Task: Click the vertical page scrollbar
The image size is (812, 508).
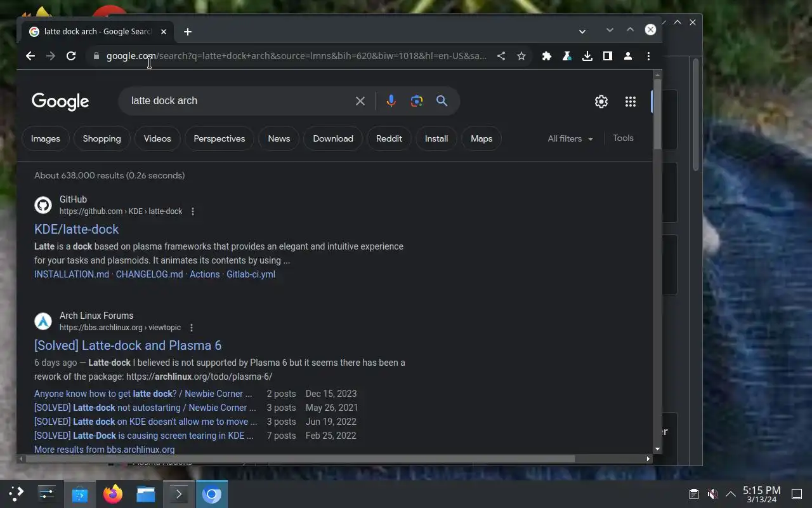Action: click(x=657, y=114)
